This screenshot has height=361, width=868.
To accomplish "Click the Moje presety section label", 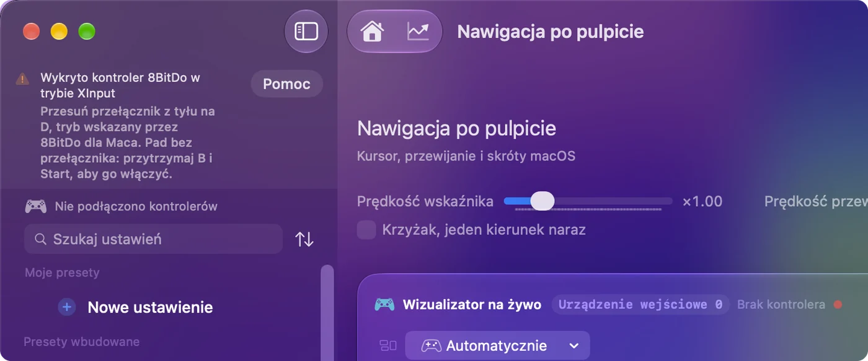I will 62,272.
